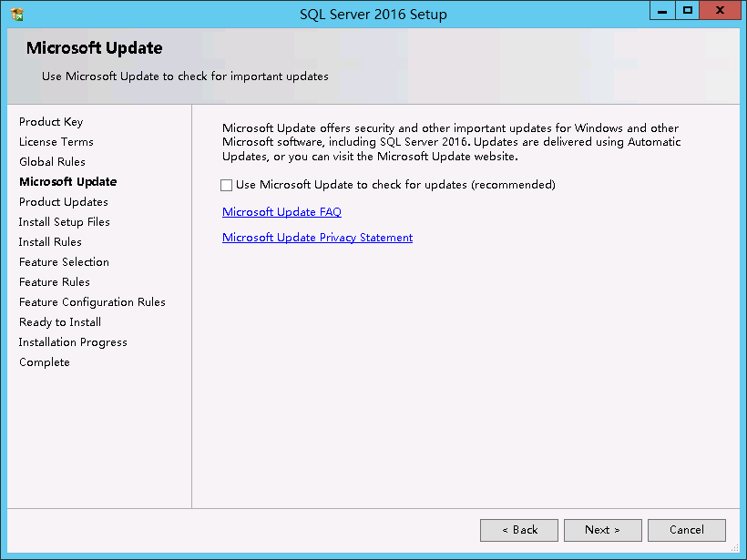Select bold Microsoft Update step in sidebar

coord(68,182)
